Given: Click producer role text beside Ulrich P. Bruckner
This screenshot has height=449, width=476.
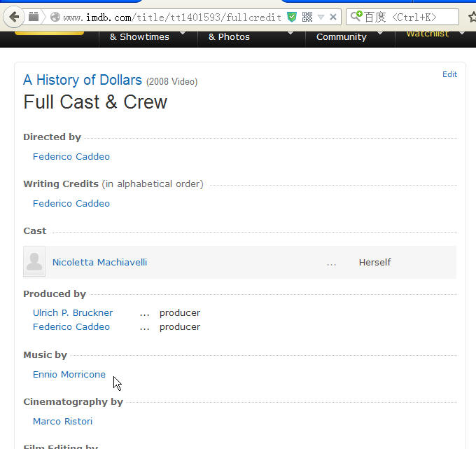Looking at the screenshot, I should click(180, 313).
